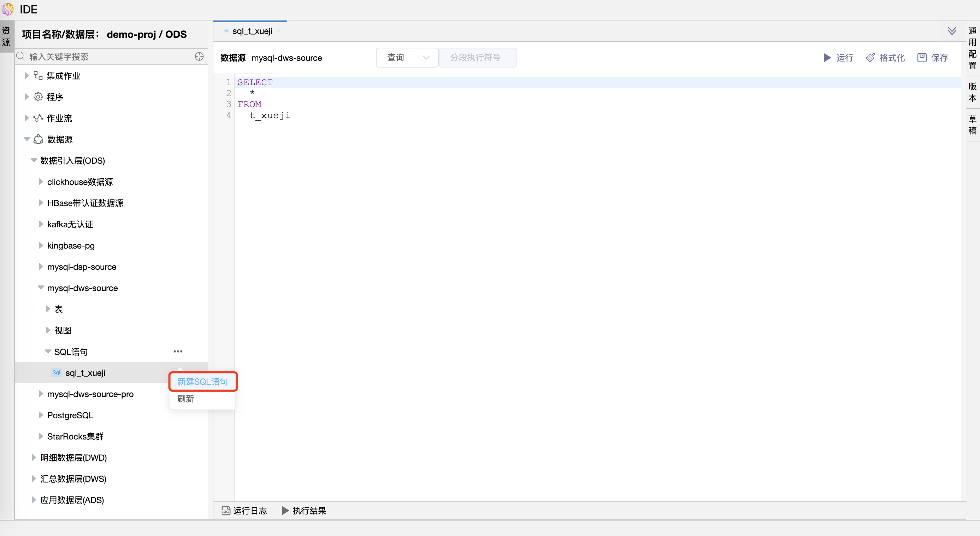Click the cloud icon beside 数据源

pyautogui.click(x=38, y=139)
